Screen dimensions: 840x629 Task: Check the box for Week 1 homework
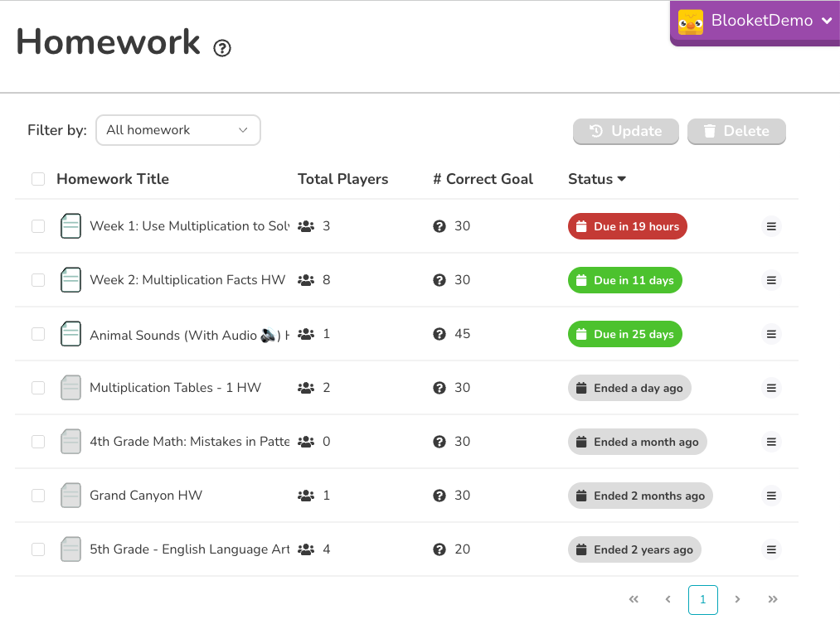click(38, 226)
